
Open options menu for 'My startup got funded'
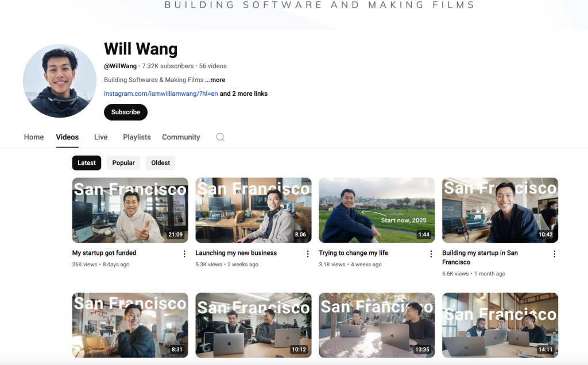[184, 254]
